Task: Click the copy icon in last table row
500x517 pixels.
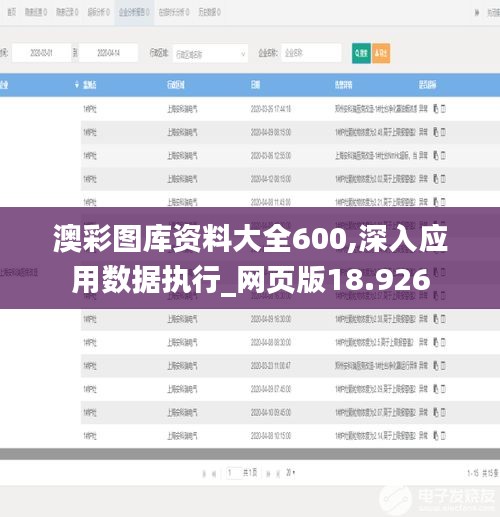Action: click(436, 435)
